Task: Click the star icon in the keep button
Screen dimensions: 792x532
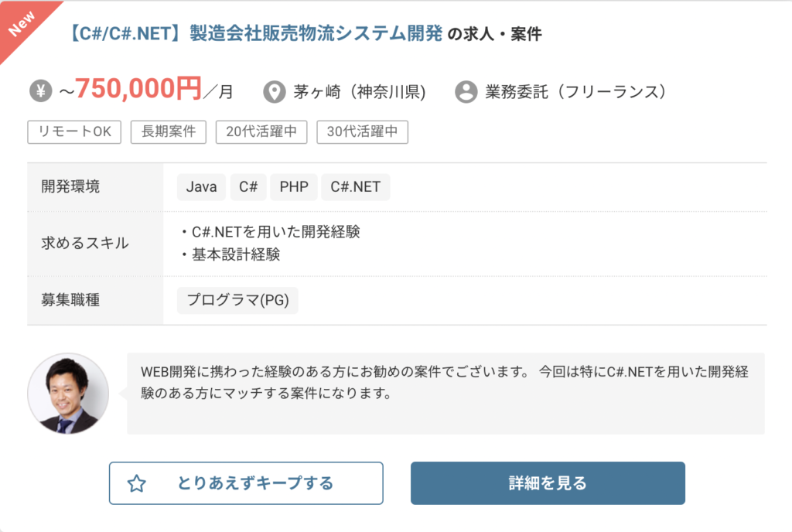Action: point(138,483)
